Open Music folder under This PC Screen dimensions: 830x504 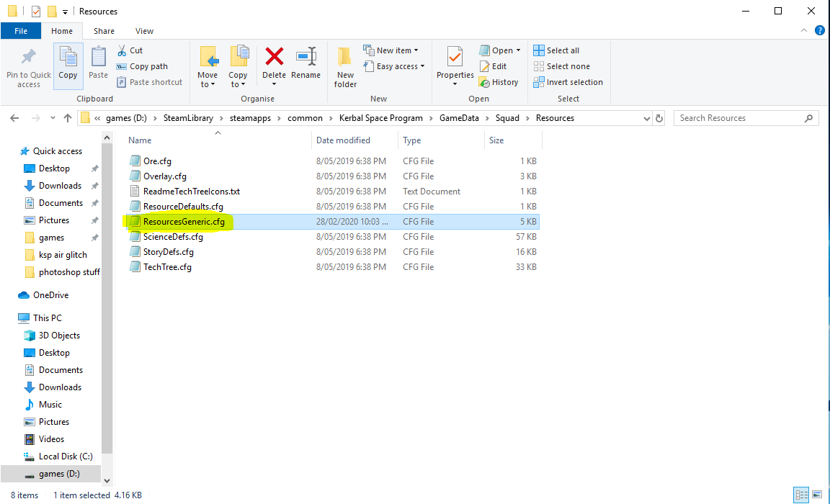point(50,405)
